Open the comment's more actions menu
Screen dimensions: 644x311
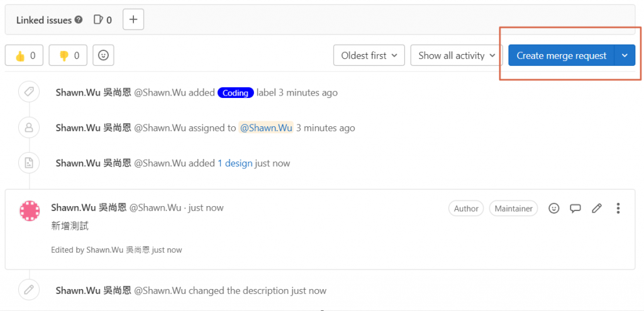click(x=619, y=209)
